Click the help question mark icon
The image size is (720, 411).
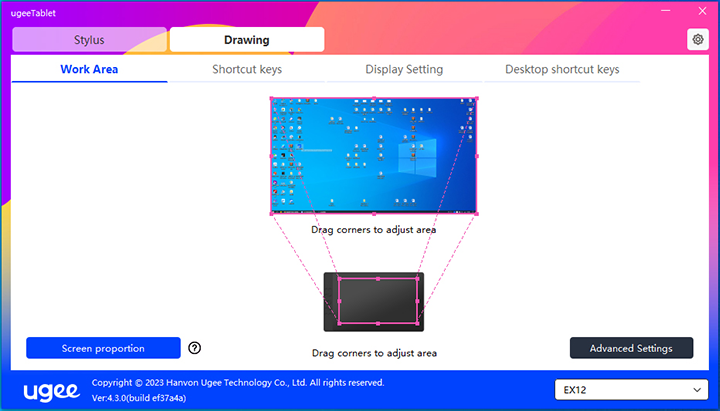tap(195, 348)
